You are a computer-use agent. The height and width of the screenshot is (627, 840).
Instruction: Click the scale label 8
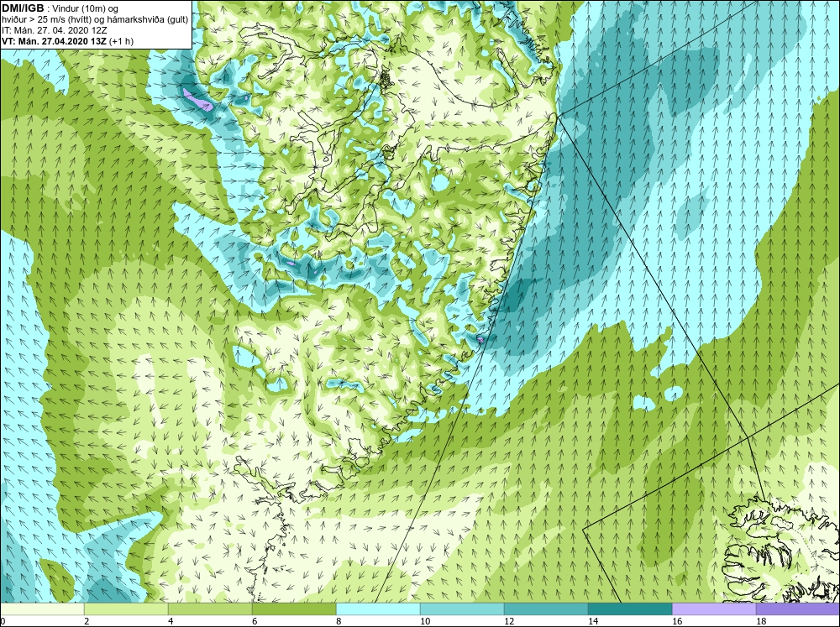tap(339, 621)
